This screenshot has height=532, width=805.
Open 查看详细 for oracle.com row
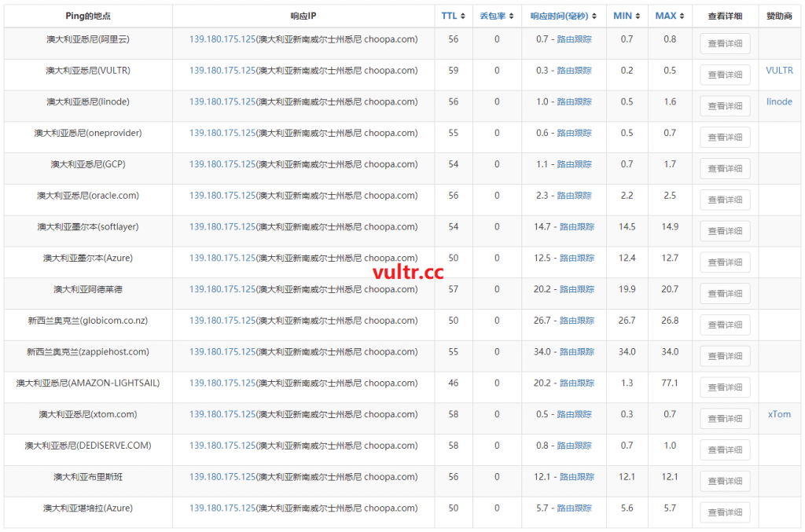(x=725, y=200)
